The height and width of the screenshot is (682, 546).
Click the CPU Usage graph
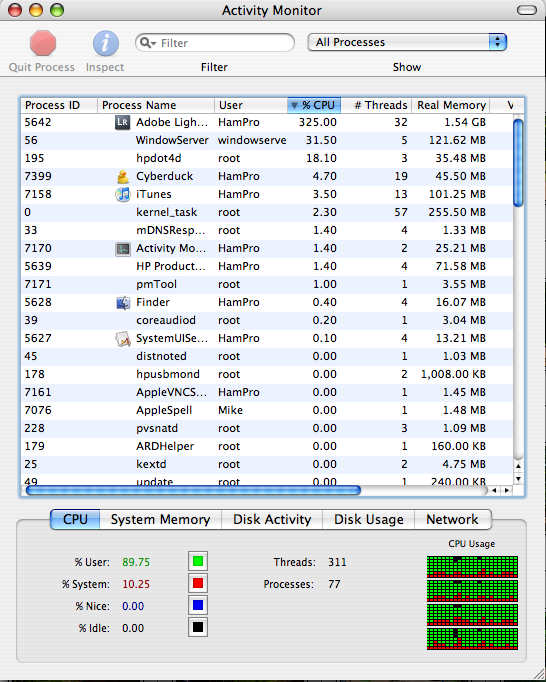click(x=472, y=603)
